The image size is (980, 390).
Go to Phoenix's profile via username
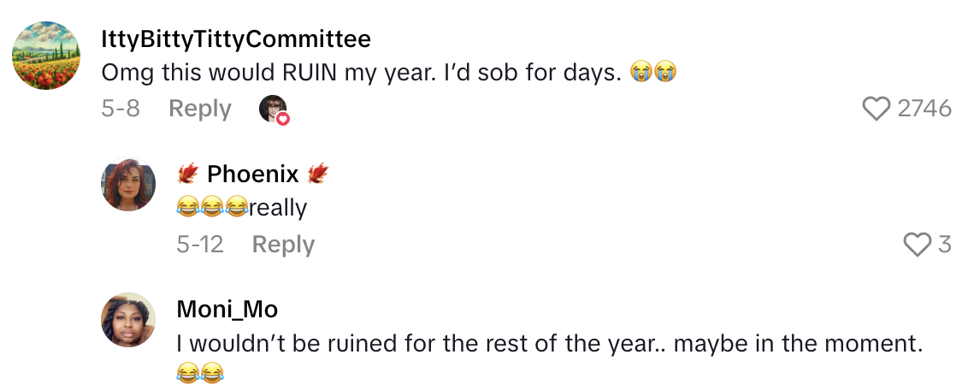[x=252, y=174]
